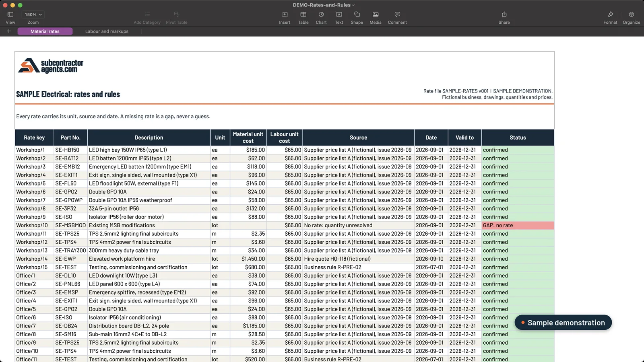Click the Sample demonstration badge
644x362 pixels.
(x=563, y=323)
